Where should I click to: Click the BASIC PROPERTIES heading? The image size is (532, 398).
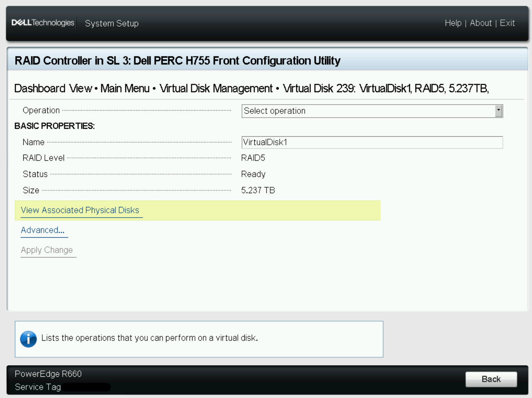click(x=54, y=126)
